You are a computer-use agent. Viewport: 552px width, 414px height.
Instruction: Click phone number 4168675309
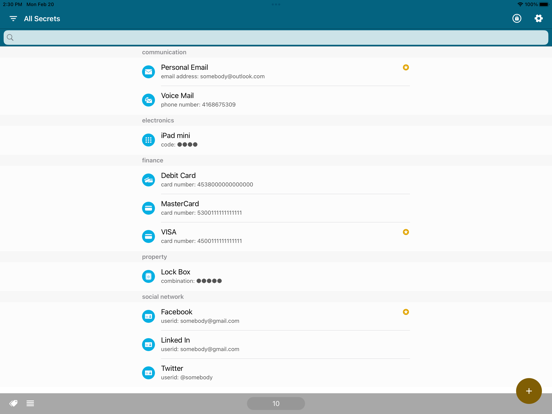coord(198,105)
